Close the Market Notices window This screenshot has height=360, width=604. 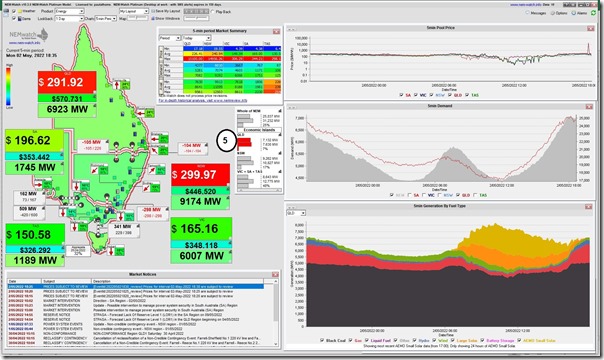tap(275, 275)
